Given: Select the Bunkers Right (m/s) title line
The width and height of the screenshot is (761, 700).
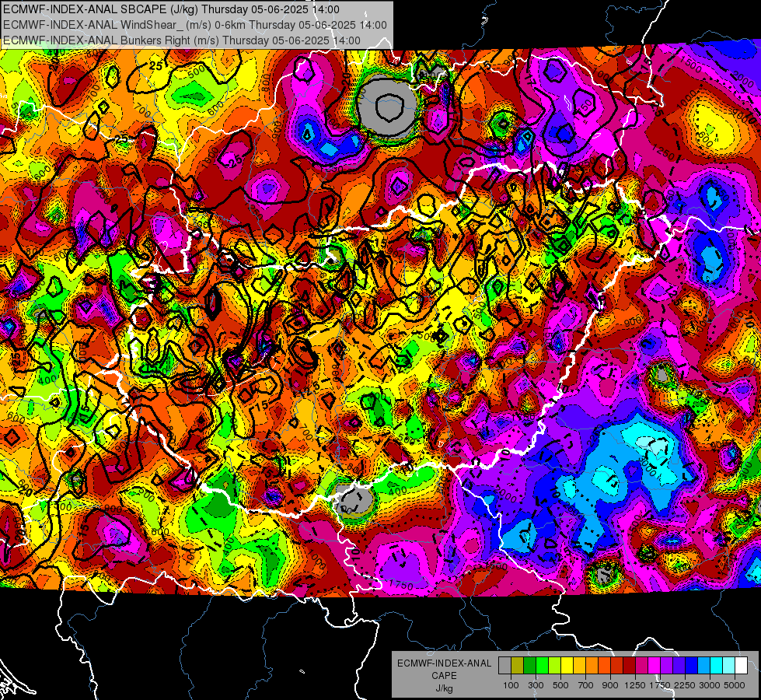Looking at the screenshot, I should coord(182,40).
